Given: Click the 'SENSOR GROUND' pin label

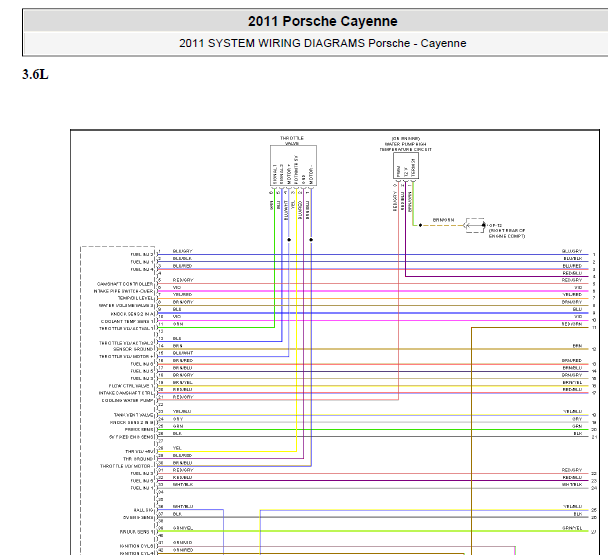Looking at the screenshot, I should [133, 349].
